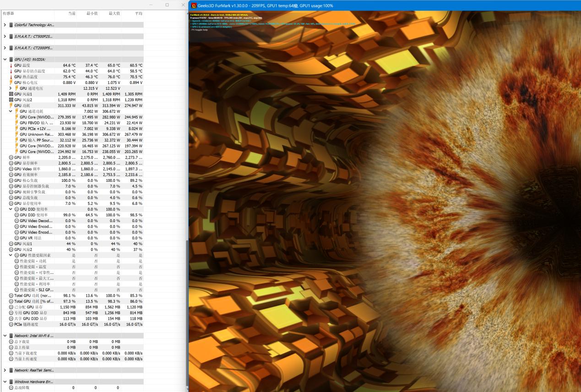Click the lightning icon beside GPU 核心电压
The image size is (581, 392).
11,82
